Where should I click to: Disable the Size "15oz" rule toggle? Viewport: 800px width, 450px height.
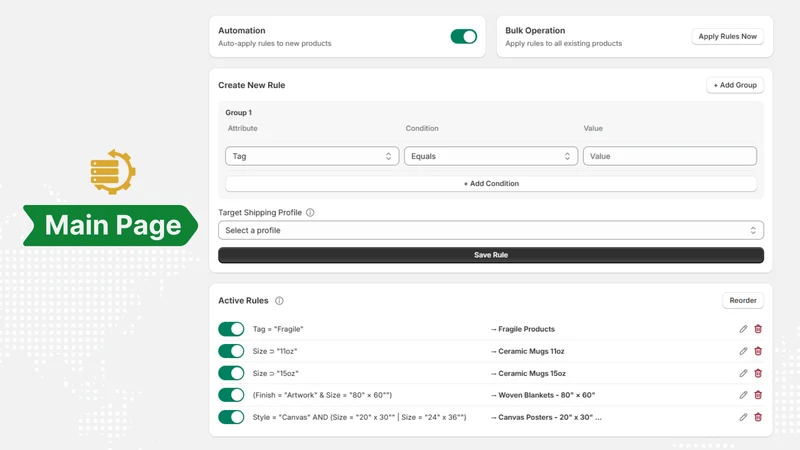(x=231, y=373)
